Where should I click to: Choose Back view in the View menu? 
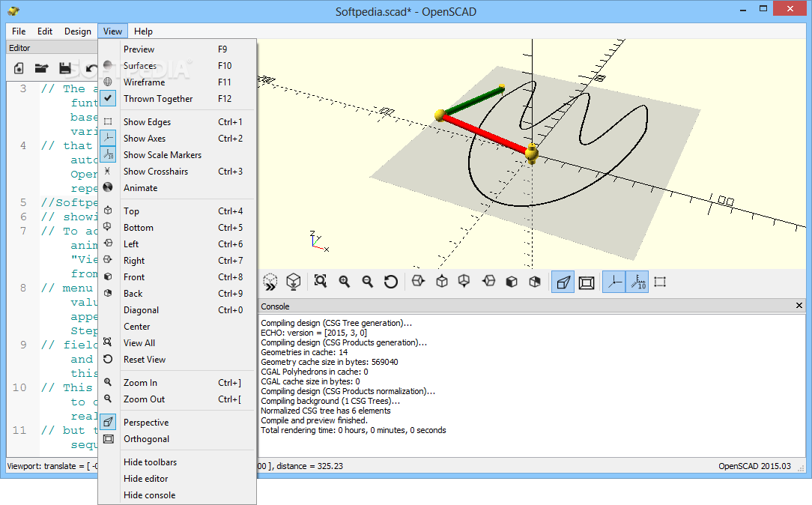tap(177, 294)
